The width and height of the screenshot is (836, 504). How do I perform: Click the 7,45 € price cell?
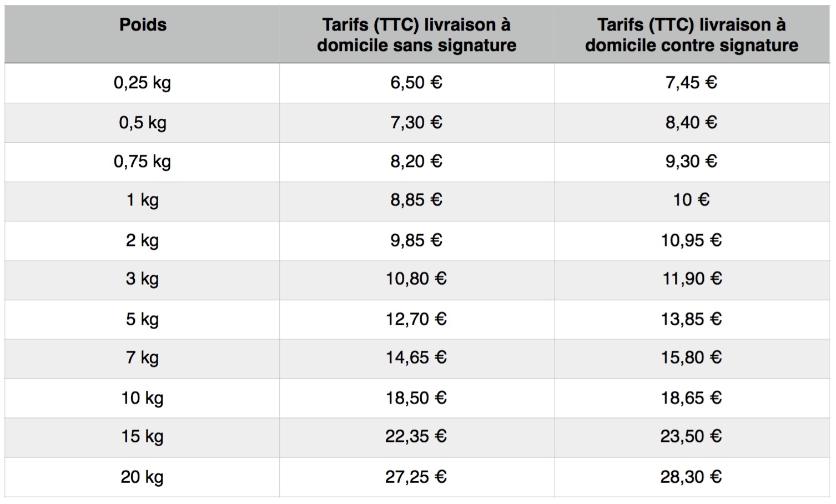point(691,83)
